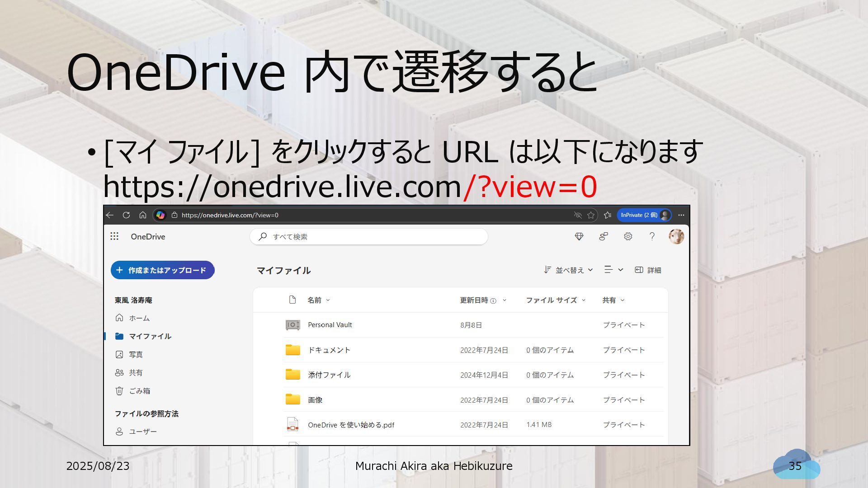Open browser settings and more menu

pyautogui.click(x=681, y=215)
